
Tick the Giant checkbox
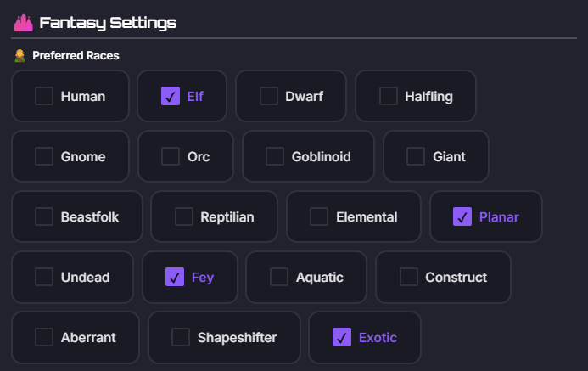coord(416,156)
